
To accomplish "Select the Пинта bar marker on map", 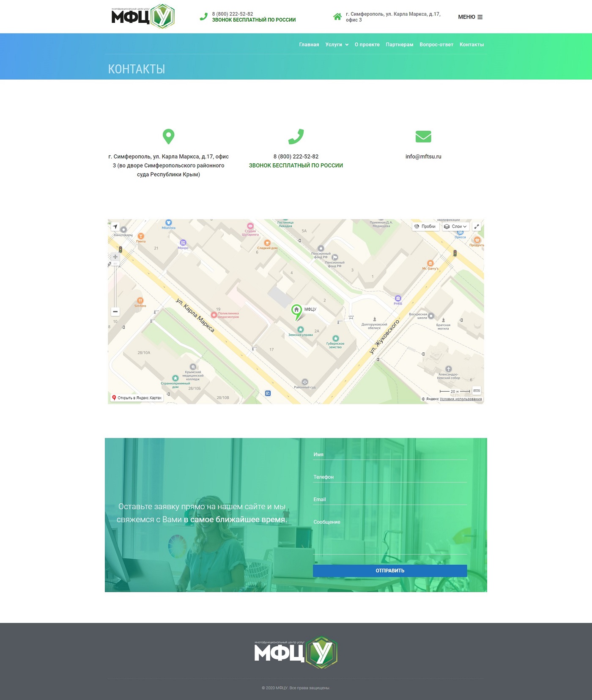I will click(141, 236).
